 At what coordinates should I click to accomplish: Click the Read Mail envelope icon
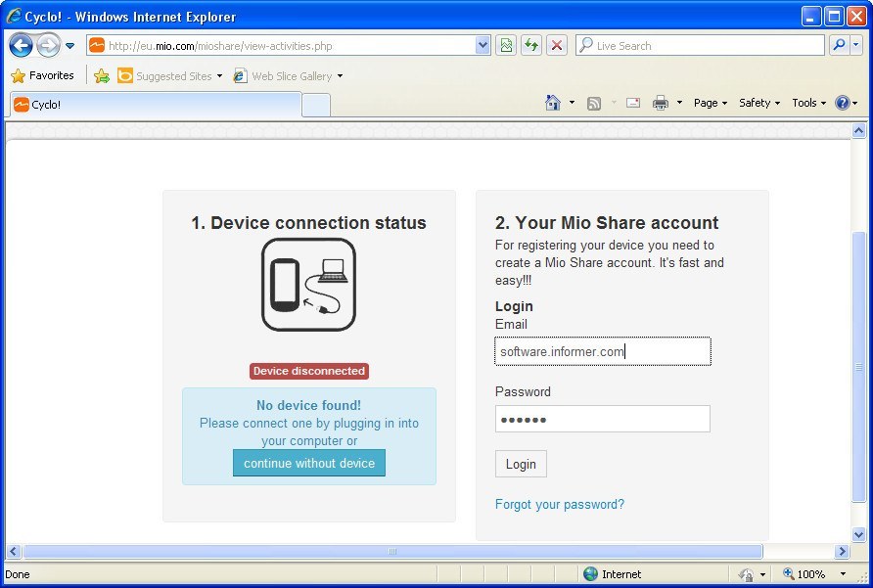633,103
